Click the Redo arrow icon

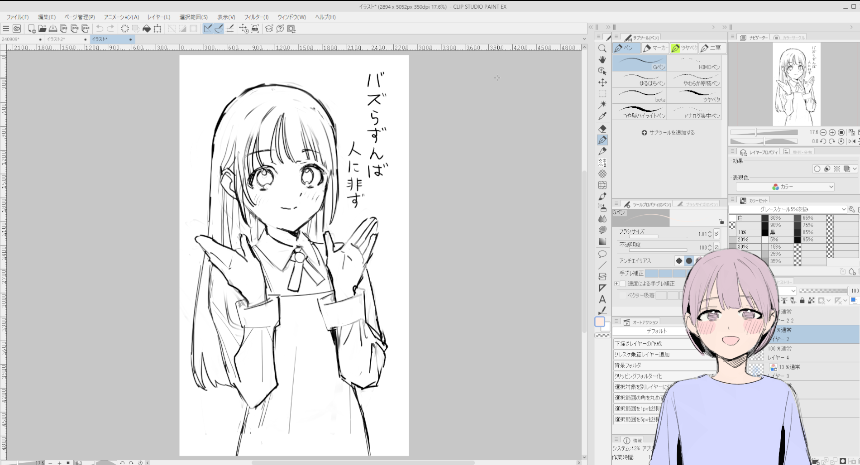[111, 29]
